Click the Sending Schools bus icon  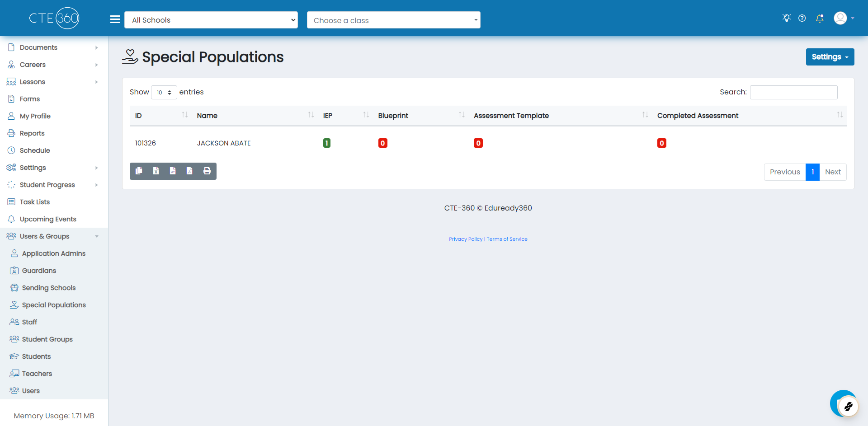tap(14, 288)
